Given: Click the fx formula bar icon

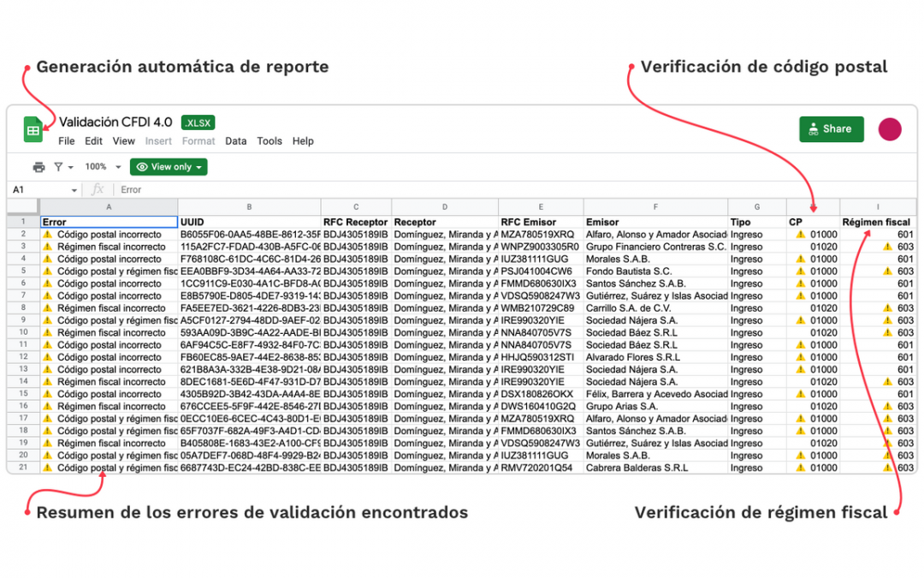Looking at the screenshot, I should tap(100, 189).
